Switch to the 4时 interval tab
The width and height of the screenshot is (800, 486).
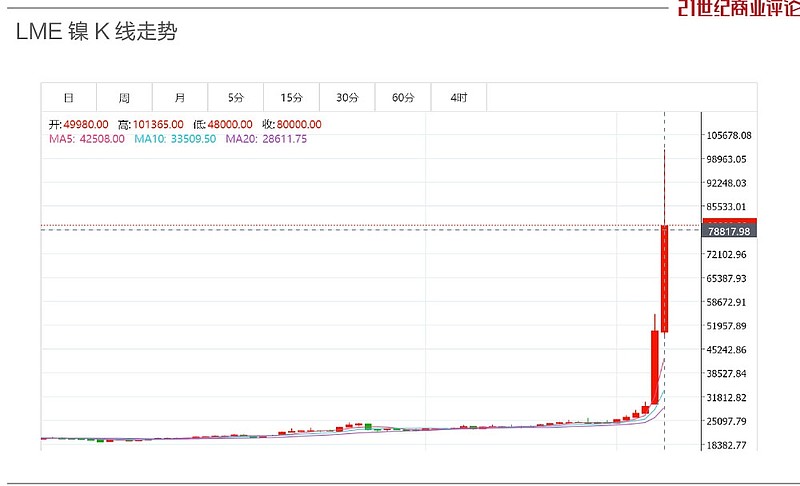tap(459, 97)
